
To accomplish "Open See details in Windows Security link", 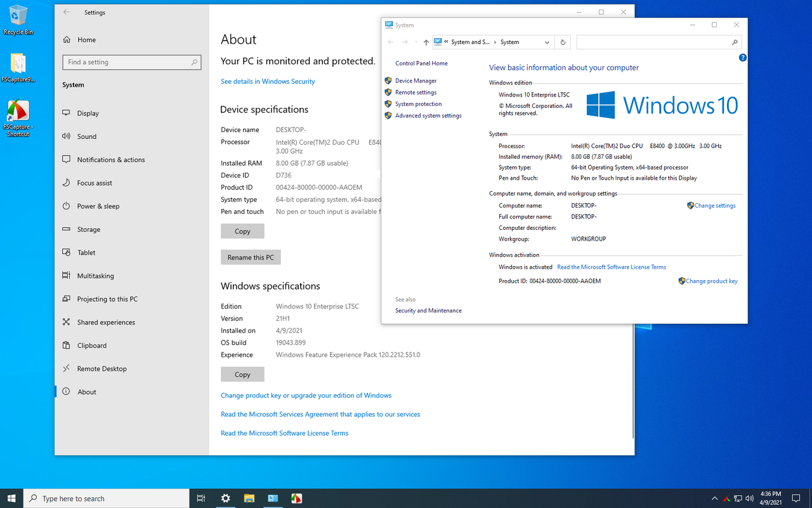I will (268, 81).
